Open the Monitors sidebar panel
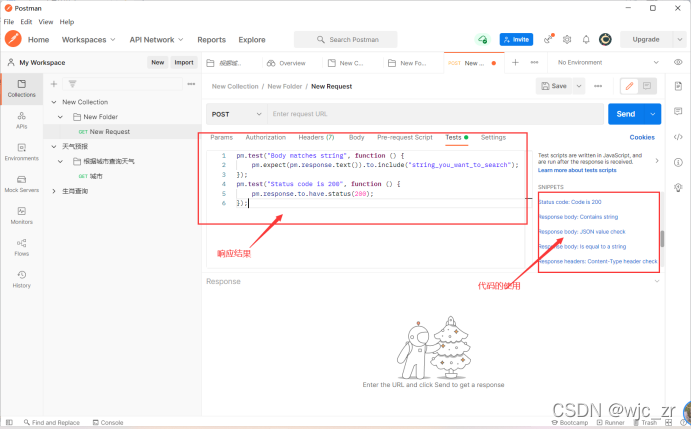Viewport: 691px width, 430px height. pyautogui.click(x=22, y=215)
